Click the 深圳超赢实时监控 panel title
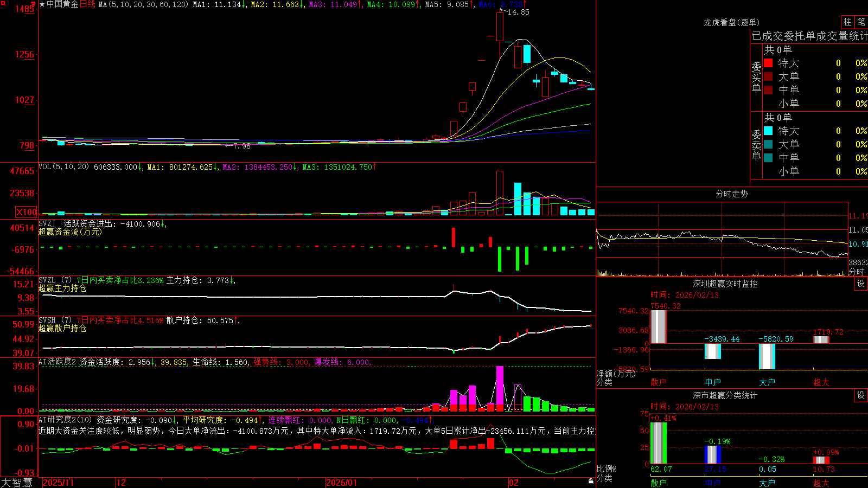Viewport: 868px width, 488px height. (725, 284)
